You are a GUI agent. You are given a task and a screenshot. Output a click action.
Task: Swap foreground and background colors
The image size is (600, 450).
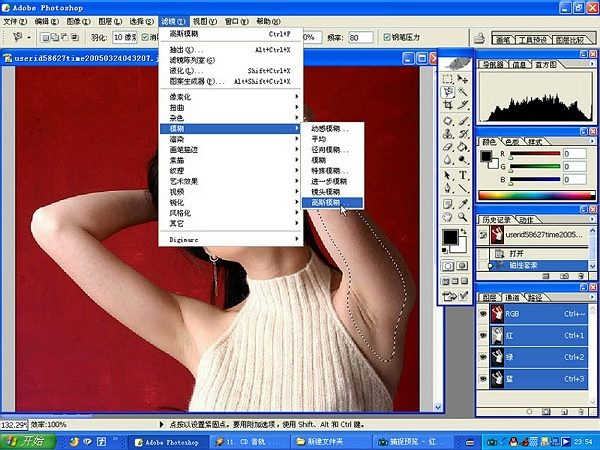pos(463,232)
